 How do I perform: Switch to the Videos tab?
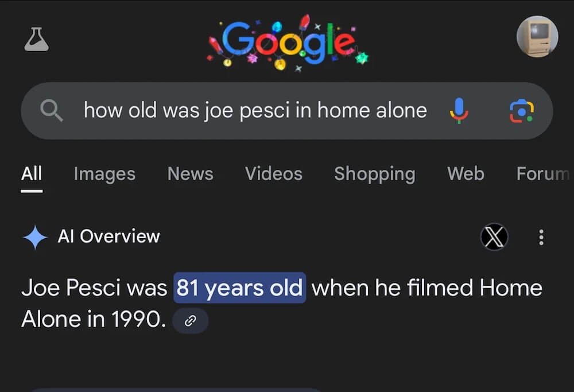(x=274, y=173)
